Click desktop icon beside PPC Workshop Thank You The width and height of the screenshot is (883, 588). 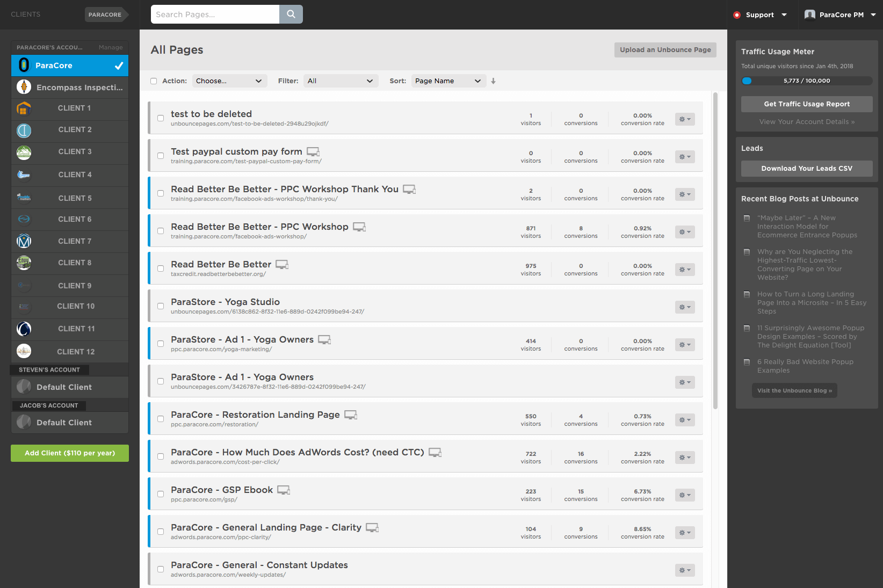(409, 190)
